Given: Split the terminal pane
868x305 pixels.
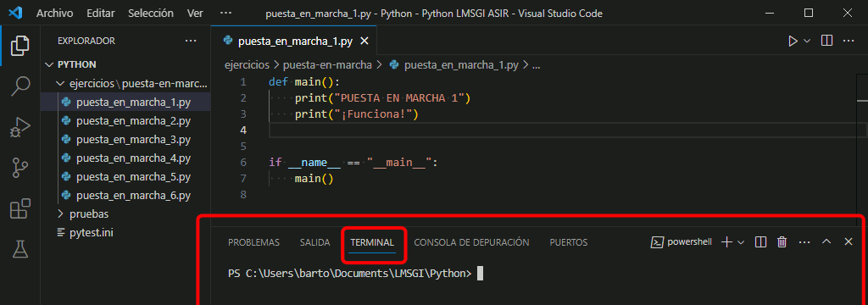Looking at the screenshot, I should [x=760, y=242].
